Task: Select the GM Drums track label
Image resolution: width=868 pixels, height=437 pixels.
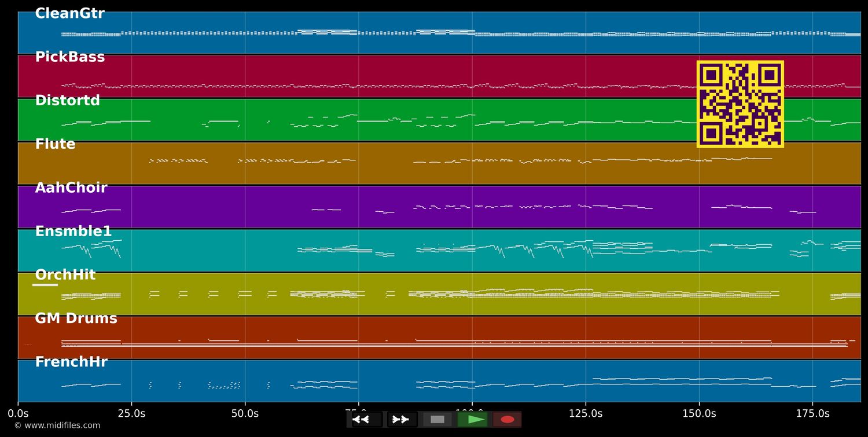Action: click(76, 318)
